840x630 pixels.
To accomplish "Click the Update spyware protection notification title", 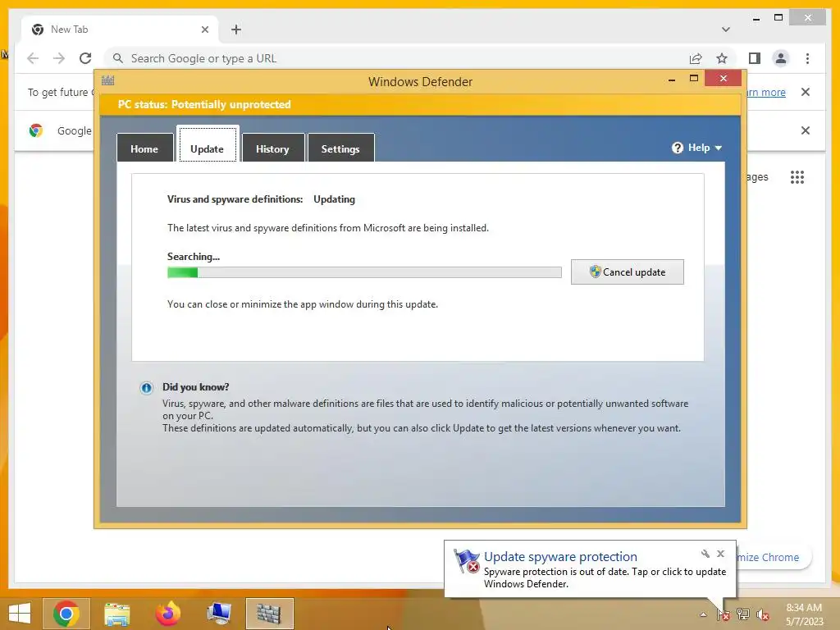I will pos(560,557).
